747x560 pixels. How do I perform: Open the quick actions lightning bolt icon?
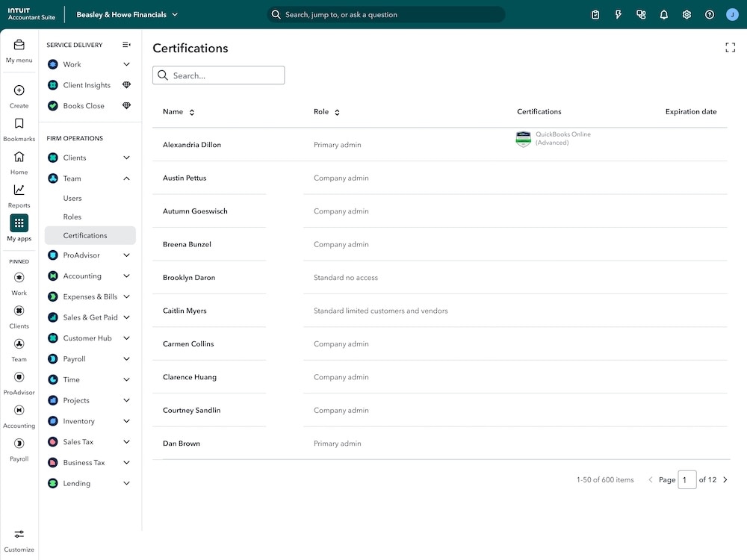pos(619,14)
